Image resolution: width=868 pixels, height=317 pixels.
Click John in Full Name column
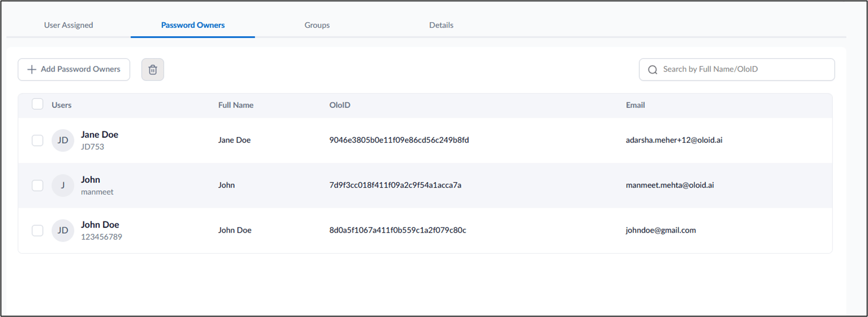pos(226,185)
